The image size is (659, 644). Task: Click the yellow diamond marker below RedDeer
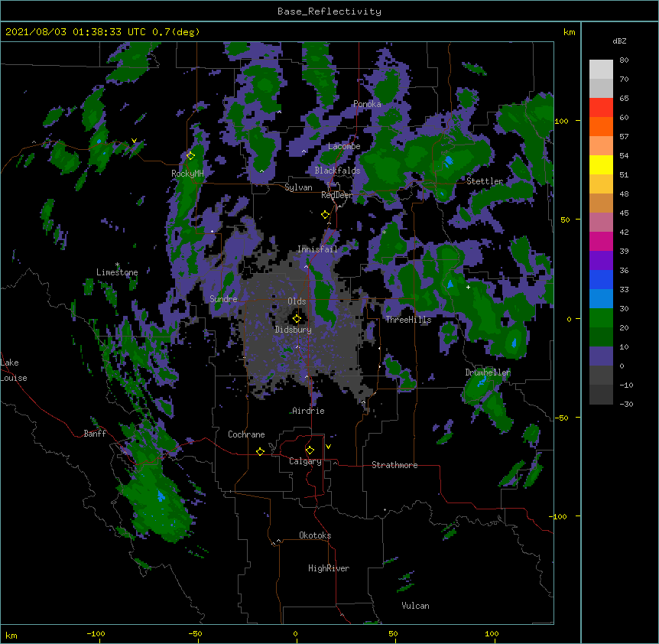coord(326,215)
